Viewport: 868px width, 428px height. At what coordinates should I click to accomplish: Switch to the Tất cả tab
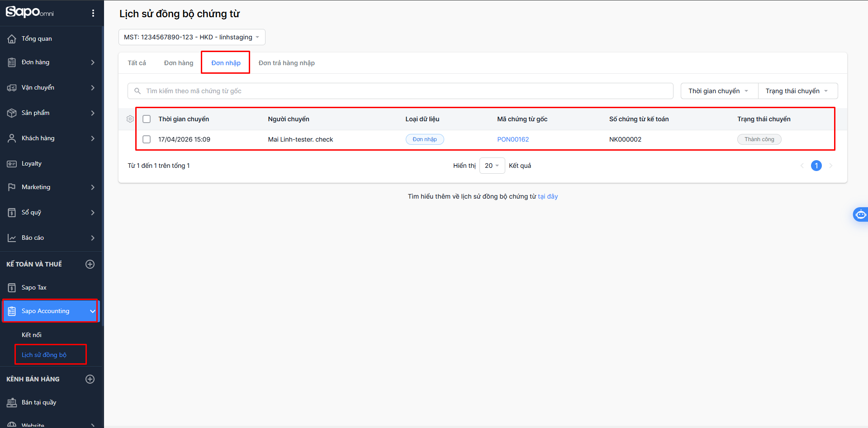[137, 63]
